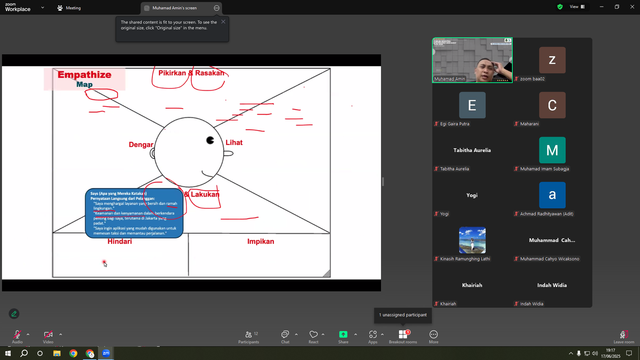Click "Empathize Map" title on shared slide

[x=84, y=79]
